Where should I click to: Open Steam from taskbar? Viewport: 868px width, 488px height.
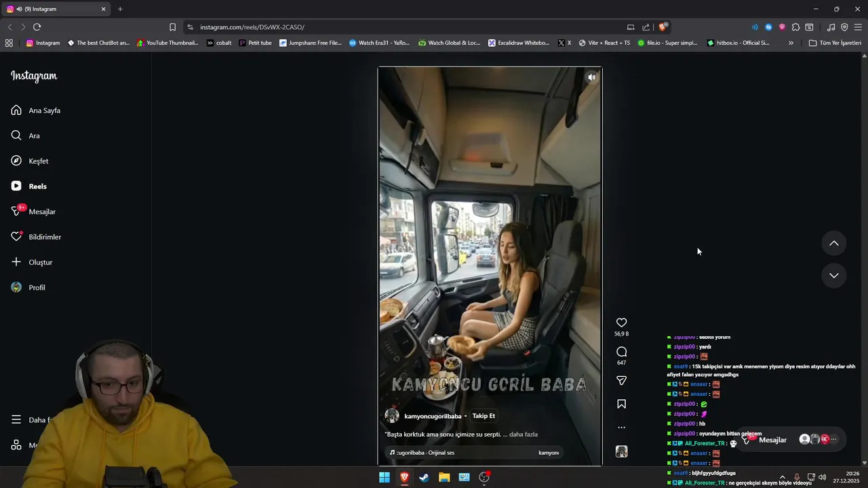click(x=424, y=477)
